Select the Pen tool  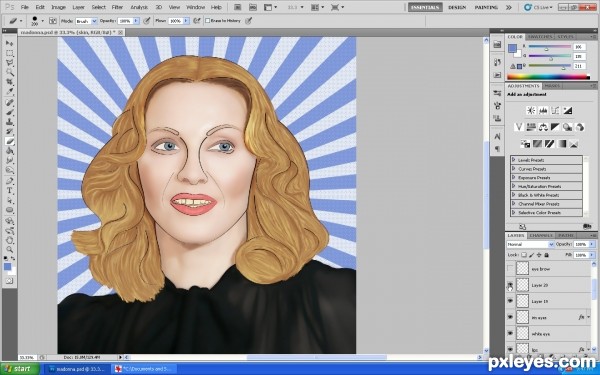coord(10,181)
